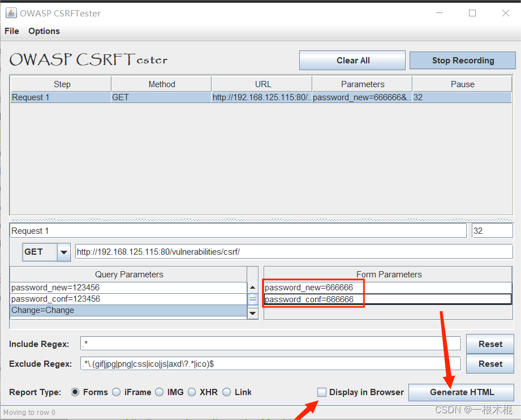Click the Parameters column header
521x420 pixels.
[x=363, y=84]
